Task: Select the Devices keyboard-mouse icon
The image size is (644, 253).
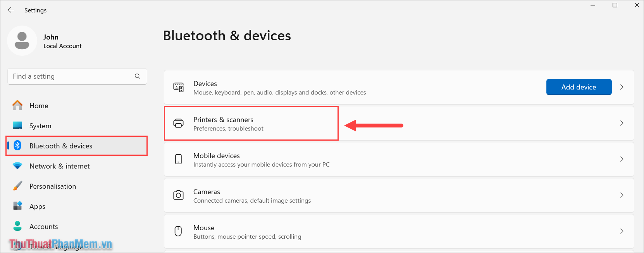Action: click(178, 87)
